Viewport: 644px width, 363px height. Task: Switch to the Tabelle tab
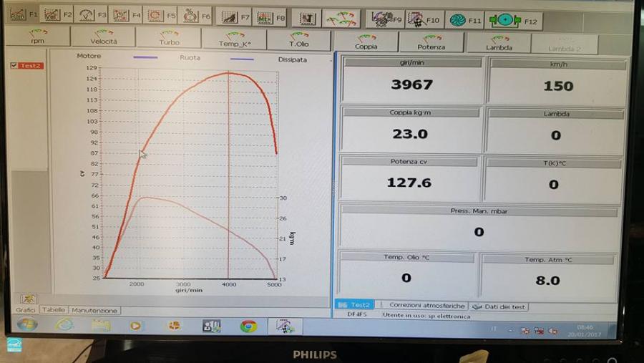coord(53,310)
